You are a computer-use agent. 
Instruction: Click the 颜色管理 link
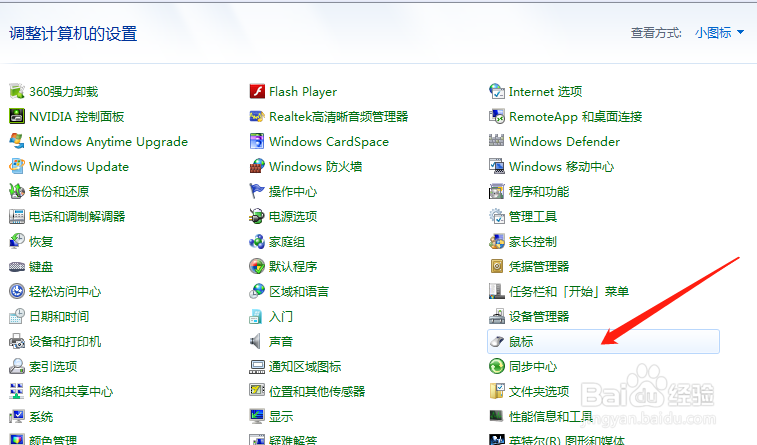click(53, 440)
